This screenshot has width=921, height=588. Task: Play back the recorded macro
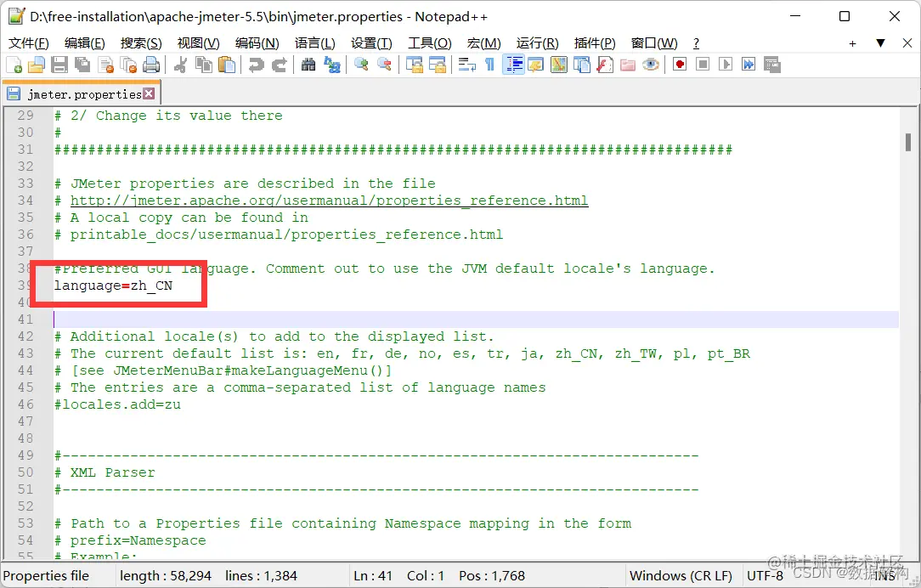point(726,65)
